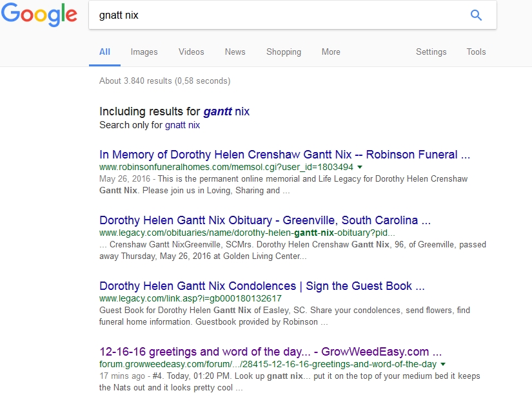Click the blue magnifying glass search icon
The height and width of the screenshot is (402, 532).
tap(476, 15)
